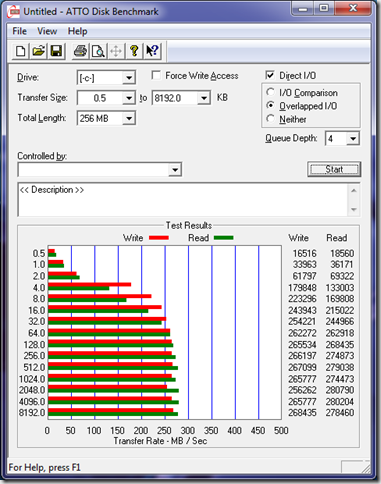381x484 pixels.
Task: Expand the Controlled by dropdown
Action: pos(175,170)
